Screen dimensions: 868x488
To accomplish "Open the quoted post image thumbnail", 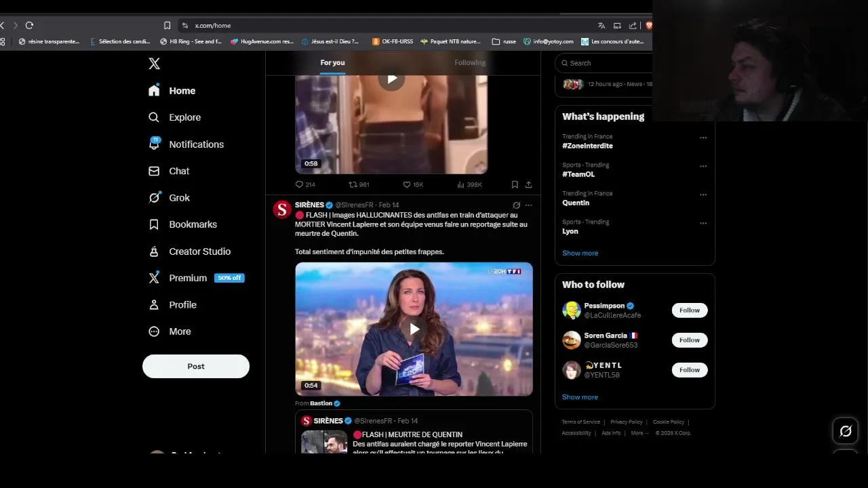I will pyautogui.click(x=324, y=442).
